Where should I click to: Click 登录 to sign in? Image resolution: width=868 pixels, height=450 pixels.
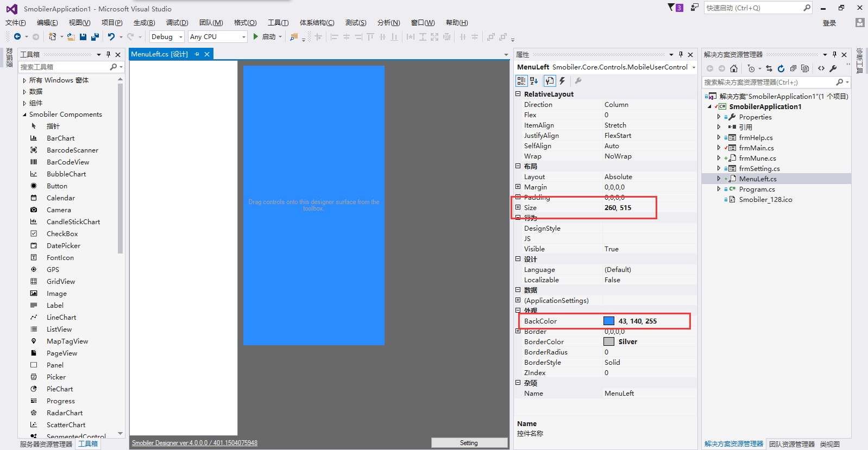(829, 23)
